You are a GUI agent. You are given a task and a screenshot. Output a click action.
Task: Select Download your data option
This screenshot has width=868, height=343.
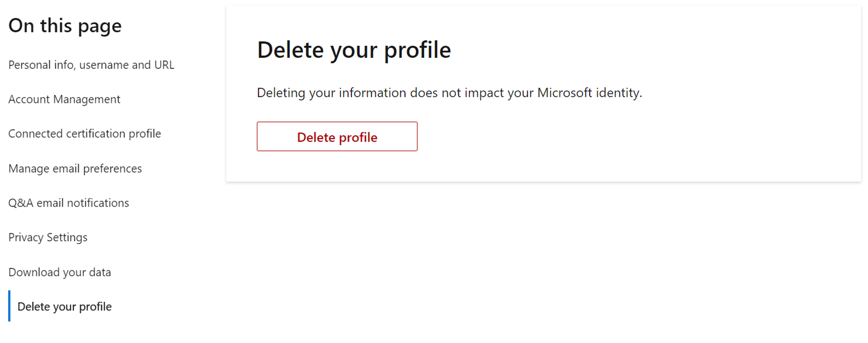(59, 272)
